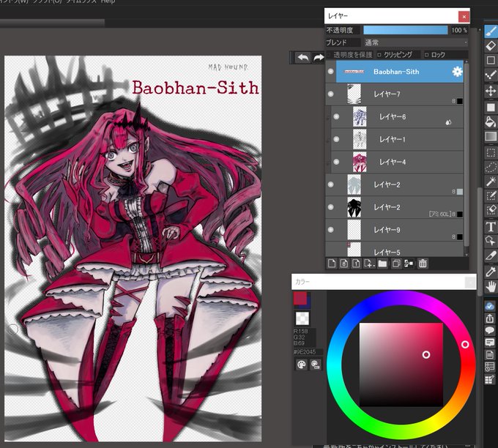Select the Select Pen tool
Screen dimensions: 498x448
[491, 196]
